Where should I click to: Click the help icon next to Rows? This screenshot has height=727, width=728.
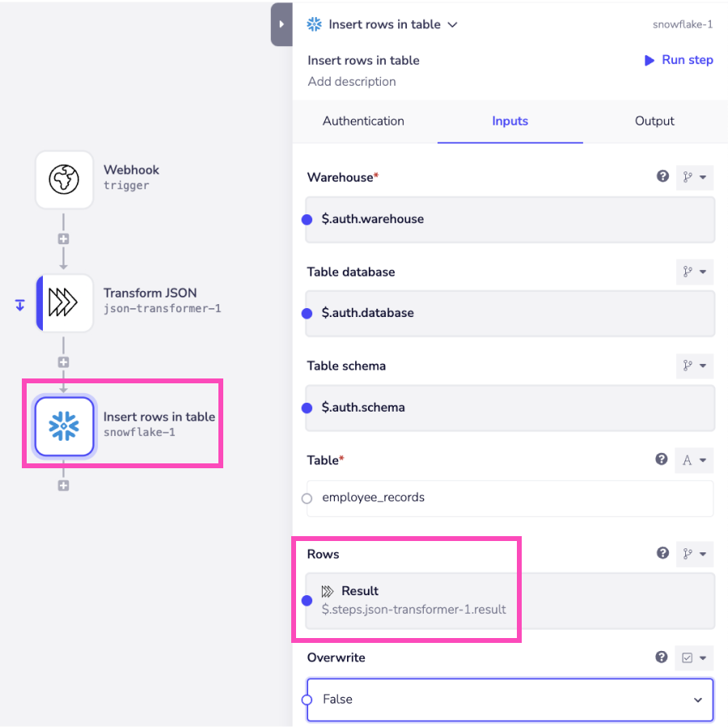pos(662,553)
